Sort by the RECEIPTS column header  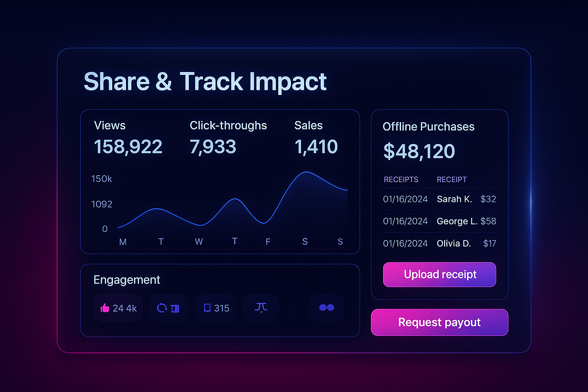401,180
